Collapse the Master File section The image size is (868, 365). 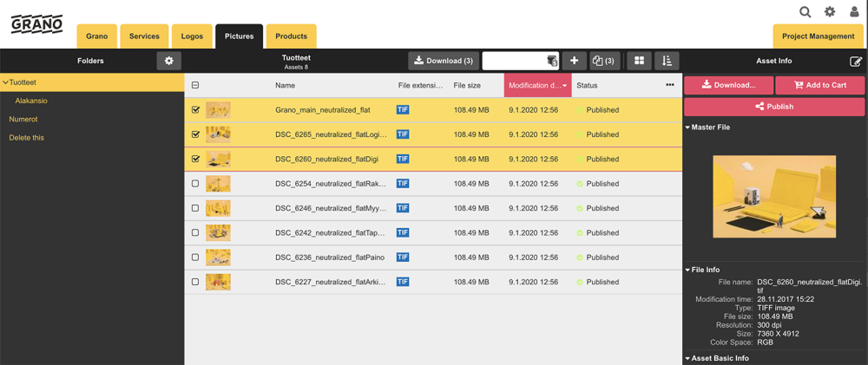[687, 127]
